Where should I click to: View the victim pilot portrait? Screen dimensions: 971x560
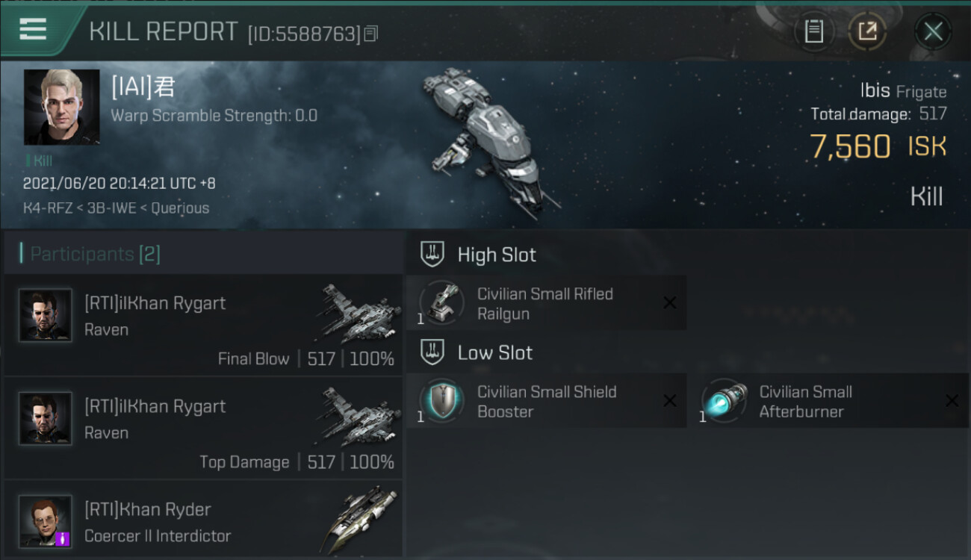(x=61, y=107)
